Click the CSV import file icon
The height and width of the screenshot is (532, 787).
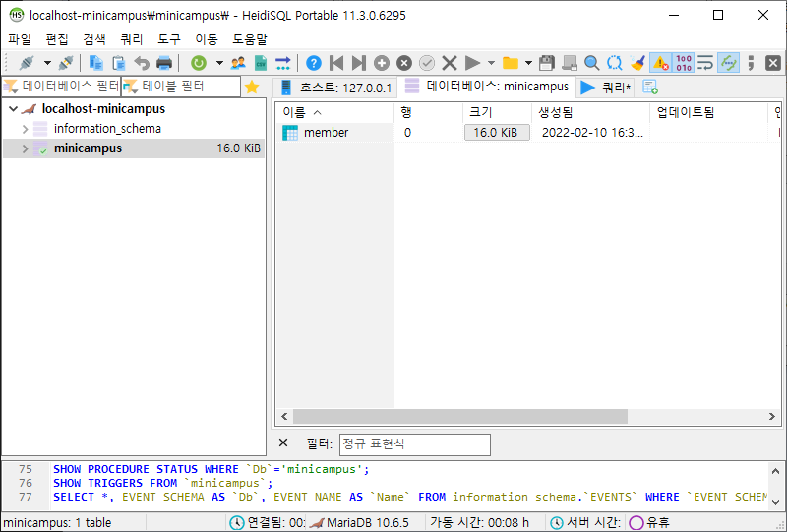(261, 63)
